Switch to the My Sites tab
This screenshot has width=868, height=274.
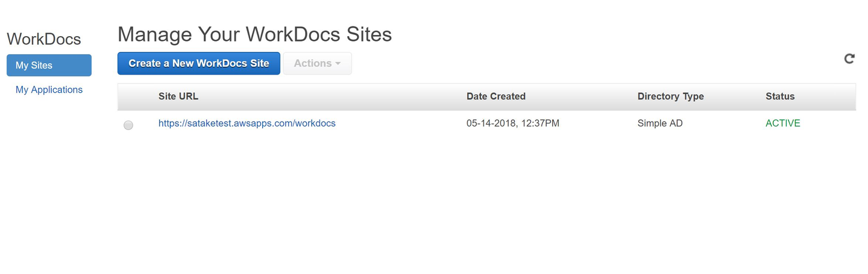tap(49, 66)
